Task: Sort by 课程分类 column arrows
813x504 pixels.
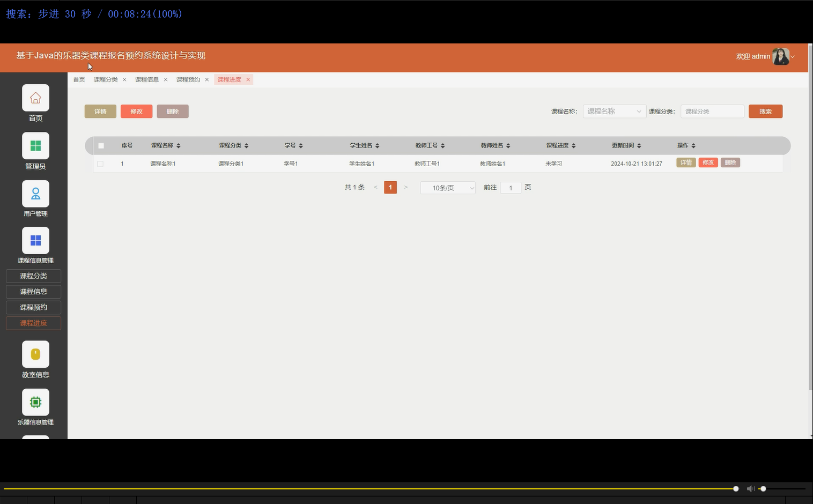Action: 247,146
